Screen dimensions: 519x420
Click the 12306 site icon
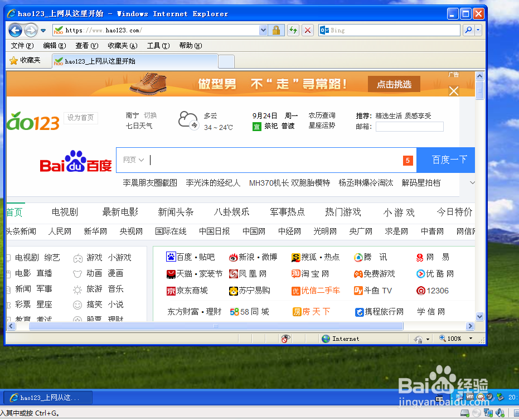pos(421,290)
